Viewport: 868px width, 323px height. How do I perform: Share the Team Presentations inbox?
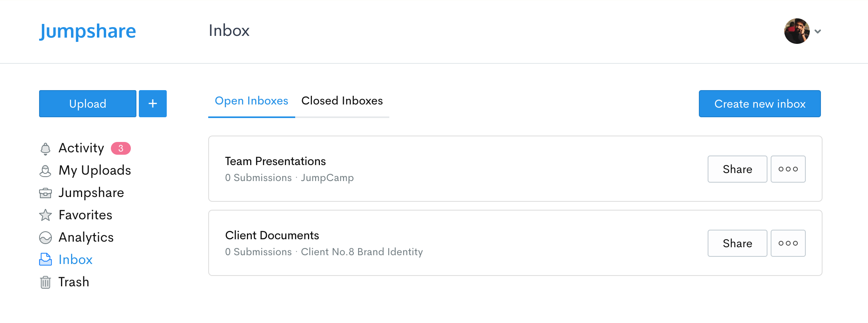coord(737,169)
